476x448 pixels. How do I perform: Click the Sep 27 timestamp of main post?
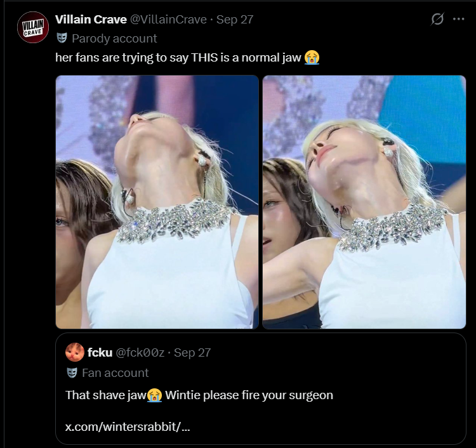tap(235, 20)
